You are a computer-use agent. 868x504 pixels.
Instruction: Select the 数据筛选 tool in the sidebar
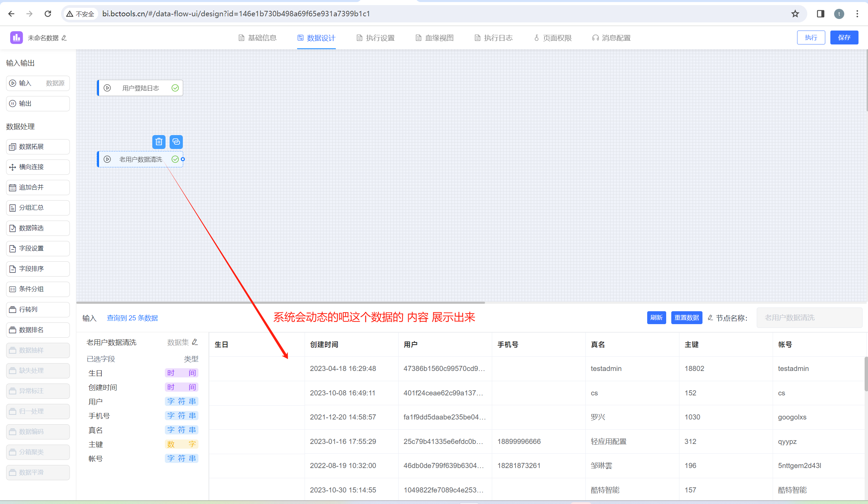tap(38, 228)
